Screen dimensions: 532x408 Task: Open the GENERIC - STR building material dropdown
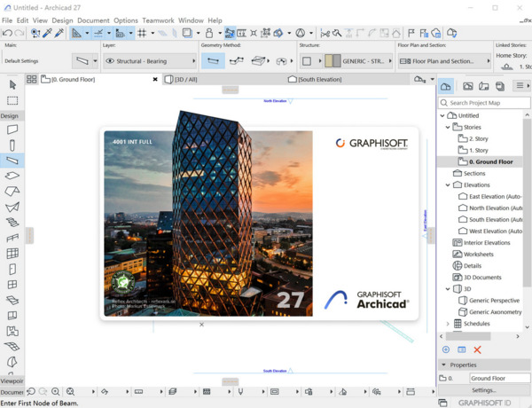358,61
